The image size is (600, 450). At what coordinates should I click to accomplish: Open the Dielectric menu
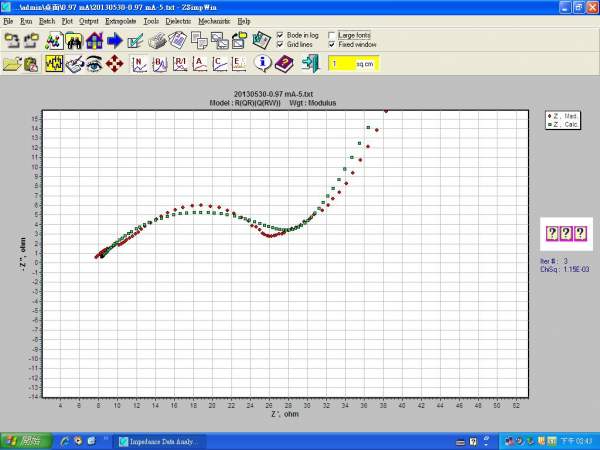(176, 20)
